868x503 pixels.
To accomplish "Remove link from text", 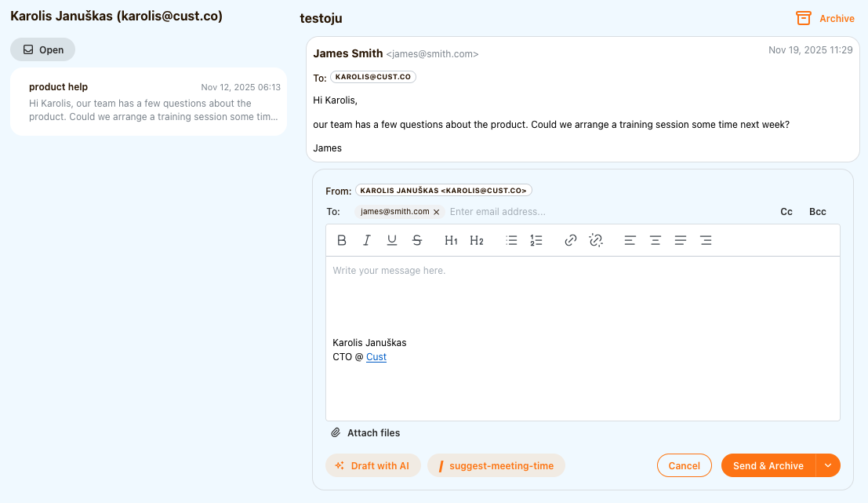I will 596,241.
